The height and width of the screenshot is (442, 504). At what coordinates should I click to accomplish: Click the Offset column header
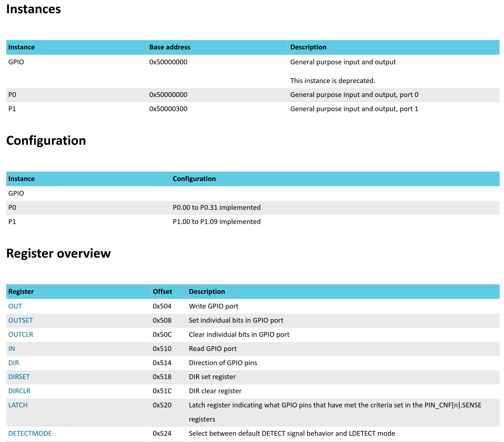click(162, 291)
